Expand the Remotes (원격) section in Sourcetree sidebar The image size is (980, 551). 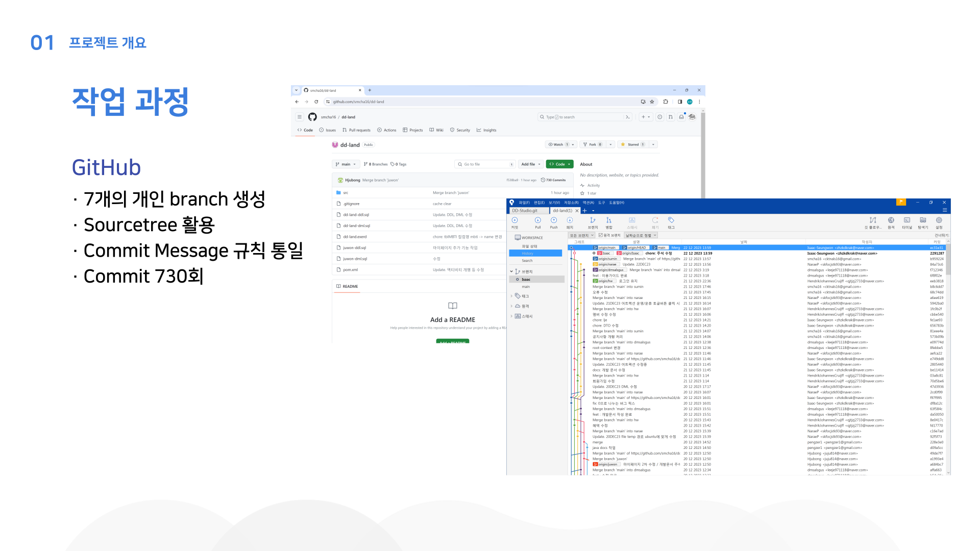pyautogui.click(x=511, y=306)
